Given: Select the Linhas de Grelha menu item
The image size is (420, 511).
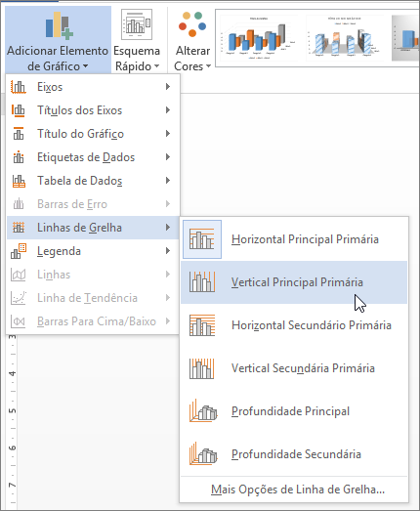Looking at the screenshot, I should tap(93, 228).
